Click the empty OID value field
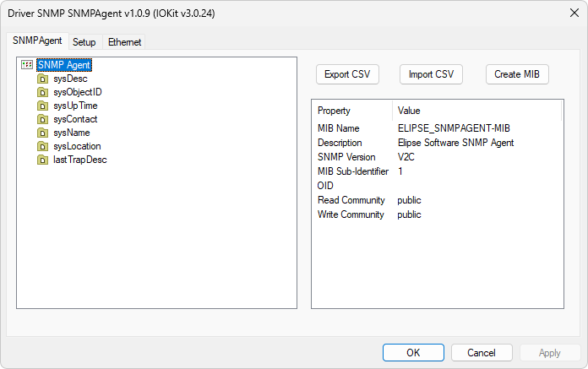Viewport: 588px width, 369px height. [x=477, y=186]
